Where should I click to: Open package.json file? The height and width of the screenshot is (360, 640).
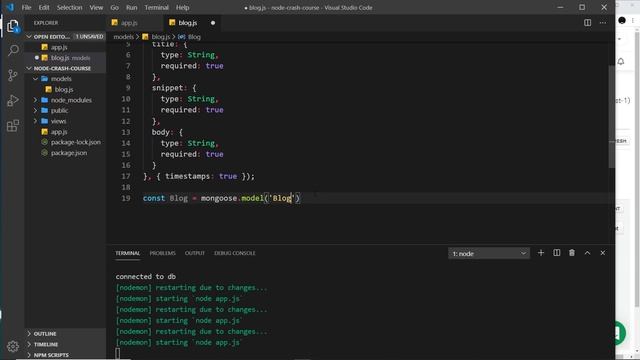pos(65,153)
